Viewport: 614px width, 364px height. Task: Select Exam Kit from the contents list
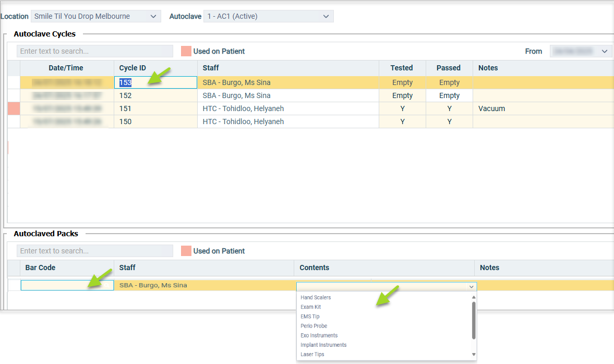pos(310,307)
